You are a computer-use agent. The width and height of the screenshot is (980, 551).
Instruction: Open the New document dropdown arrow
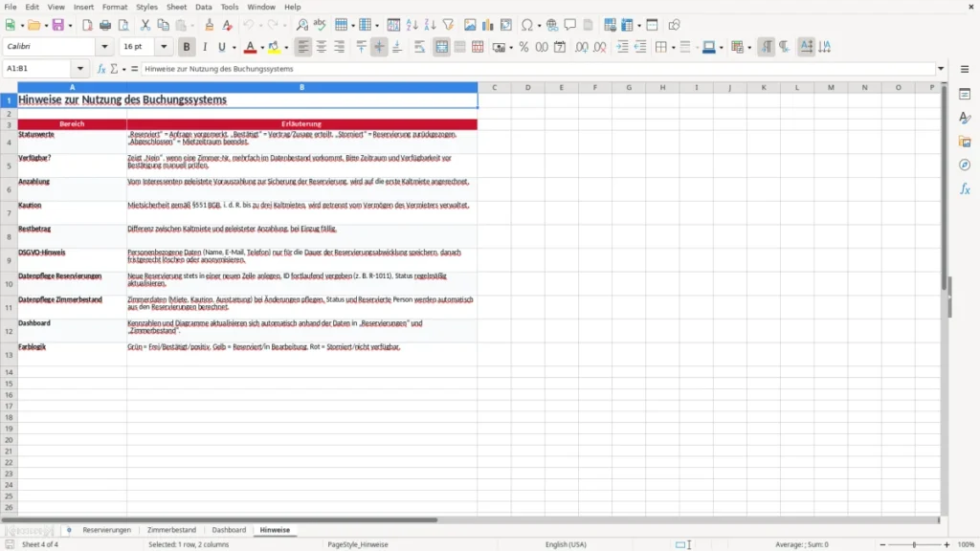[x=22, y=26]
